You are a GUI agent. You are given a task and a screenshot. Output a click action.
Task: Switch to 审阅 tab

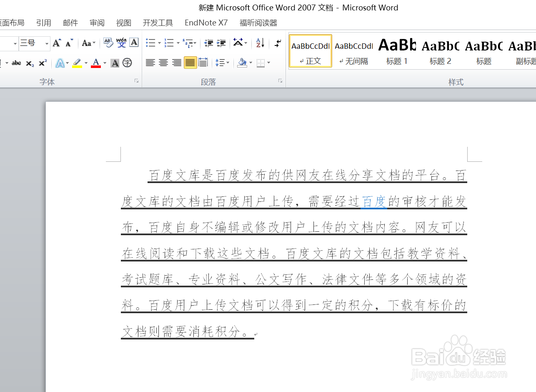(97, 23)
